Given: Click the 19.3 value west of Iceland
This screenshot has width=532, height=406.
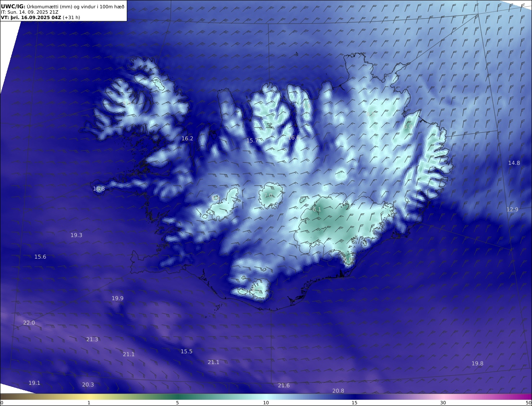Looking at the screenshot, I should coord(76,235).
